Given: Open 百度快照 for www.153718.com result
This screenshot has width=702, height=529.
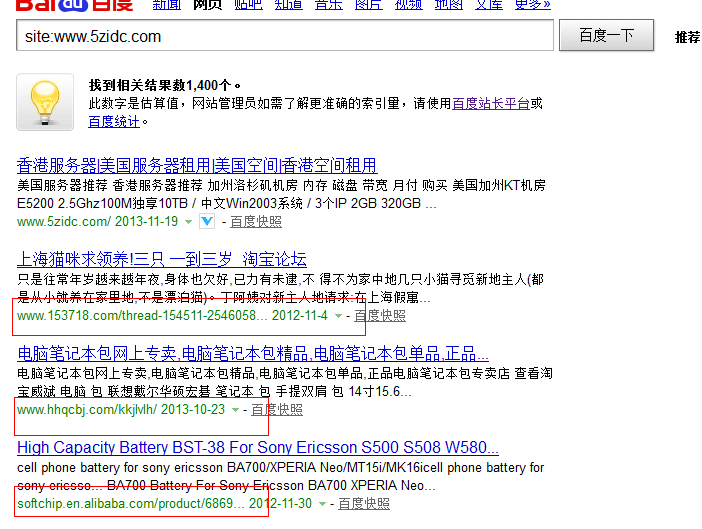Looking at the screenshot, I should [380, 316].
